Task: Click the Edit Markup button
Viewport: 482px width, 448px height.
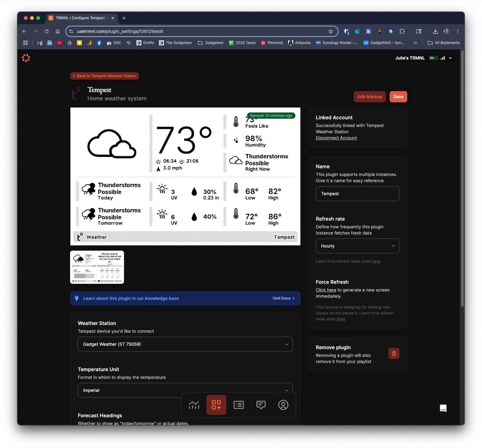Action: point(369,96)
